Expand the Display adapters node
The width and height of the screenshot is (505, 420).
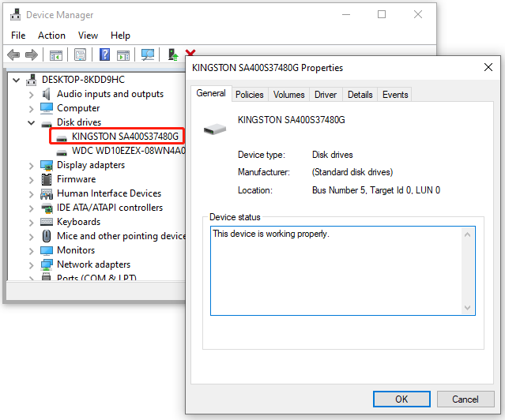[32, 166]
